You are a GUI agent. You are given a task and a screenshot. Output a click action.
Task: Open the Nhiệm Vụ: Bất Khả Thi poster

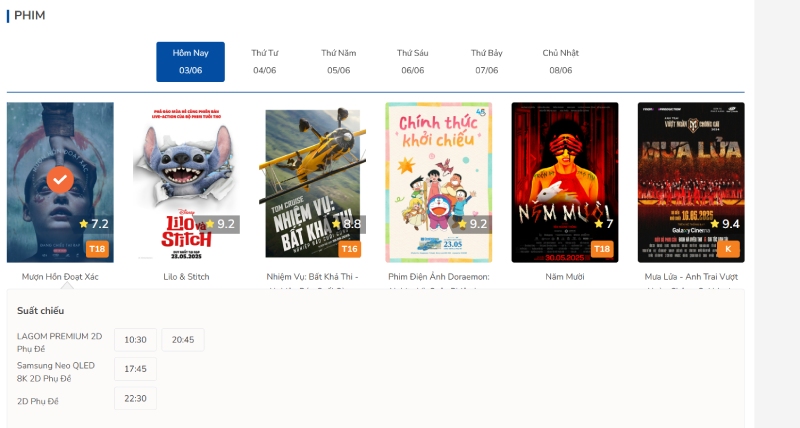coord(312,182)
